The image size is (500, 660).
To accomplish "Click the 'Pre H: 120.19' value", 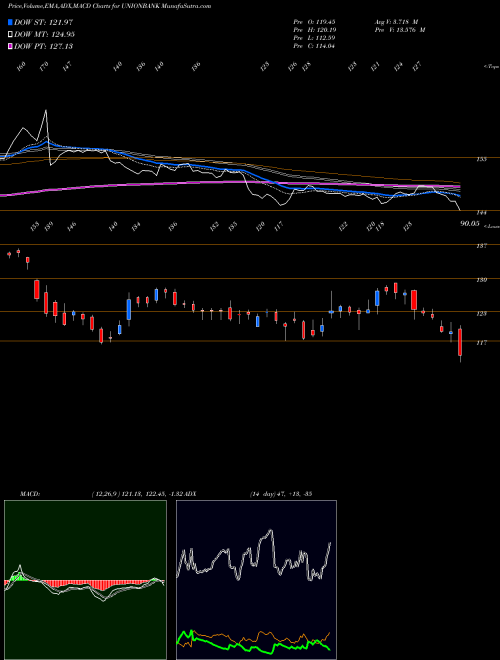I will coord(314,30).
